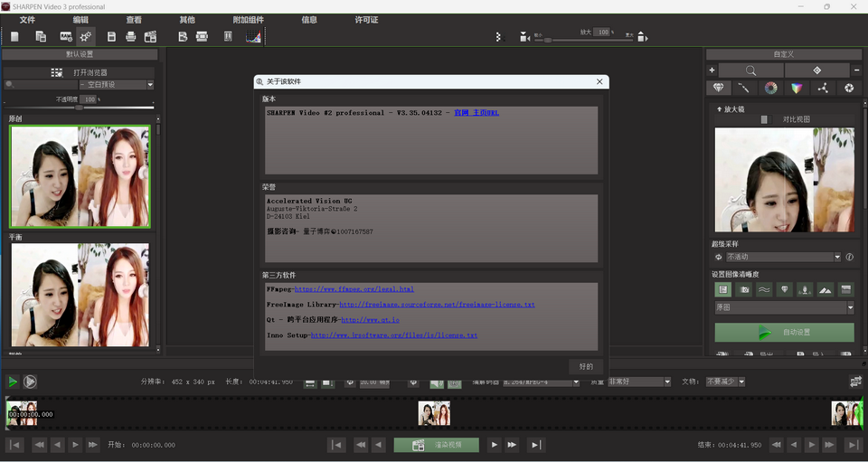
Task: Select the portrait person sharpness preset icon
Action: (805, 289)
